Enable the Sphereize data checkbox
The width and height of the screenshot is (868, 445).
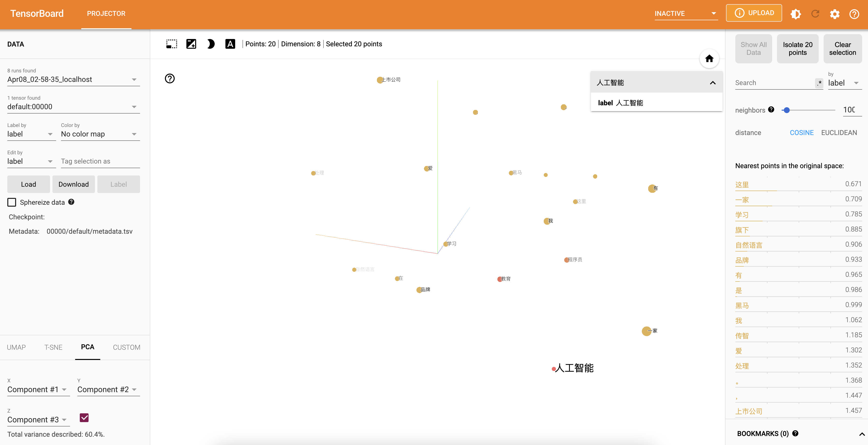pos(12,202)
